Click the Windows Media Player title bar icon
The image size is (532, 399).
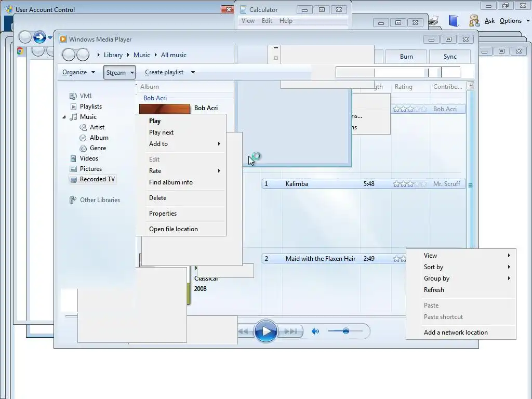63,39
